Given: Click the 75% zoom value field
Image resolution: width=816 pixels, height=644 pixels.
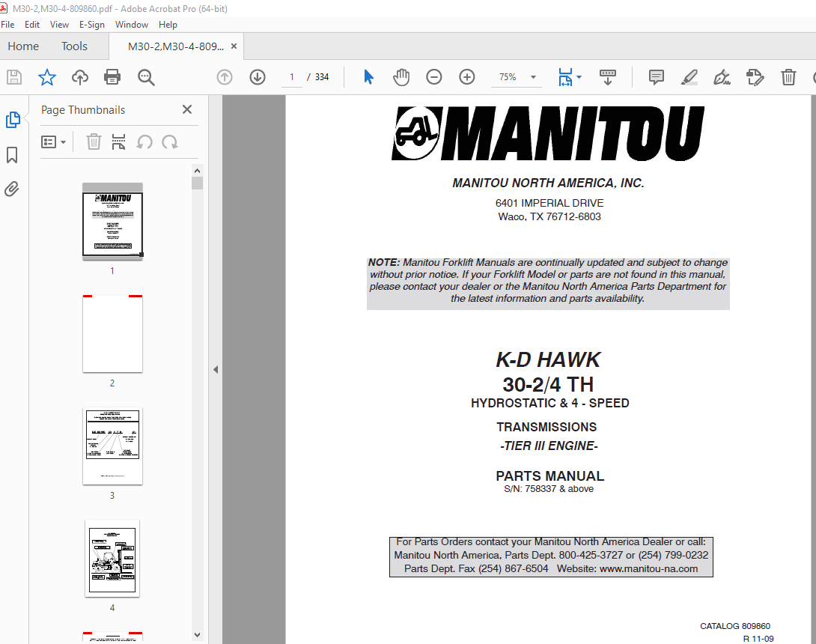Looking at the screenshot, I should tap(508, 78).
